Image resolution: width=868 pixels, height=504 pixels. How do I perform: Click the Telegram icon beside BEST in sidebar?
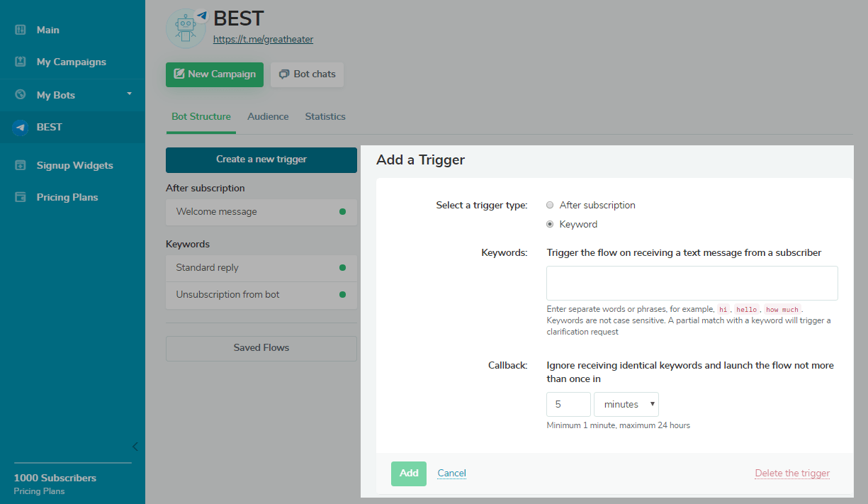[x=21, y=128]
